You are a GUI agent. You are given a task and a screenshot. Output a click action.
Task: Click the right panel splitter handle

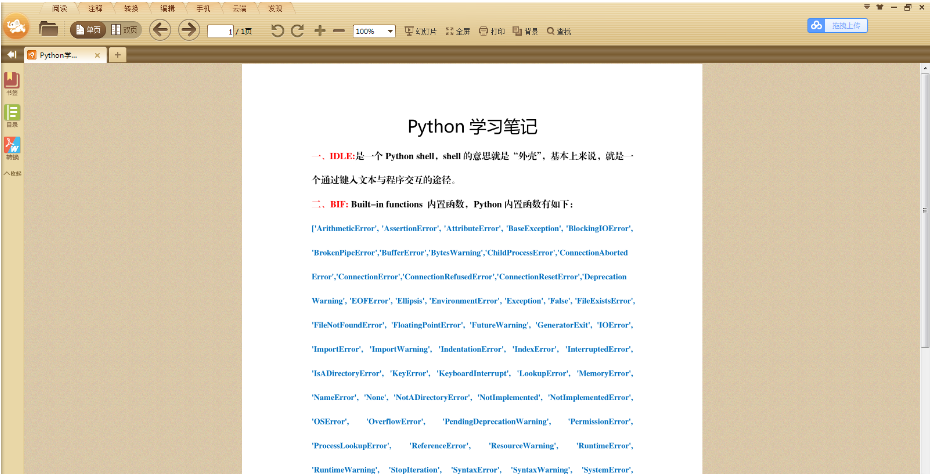tap(924, 210)
